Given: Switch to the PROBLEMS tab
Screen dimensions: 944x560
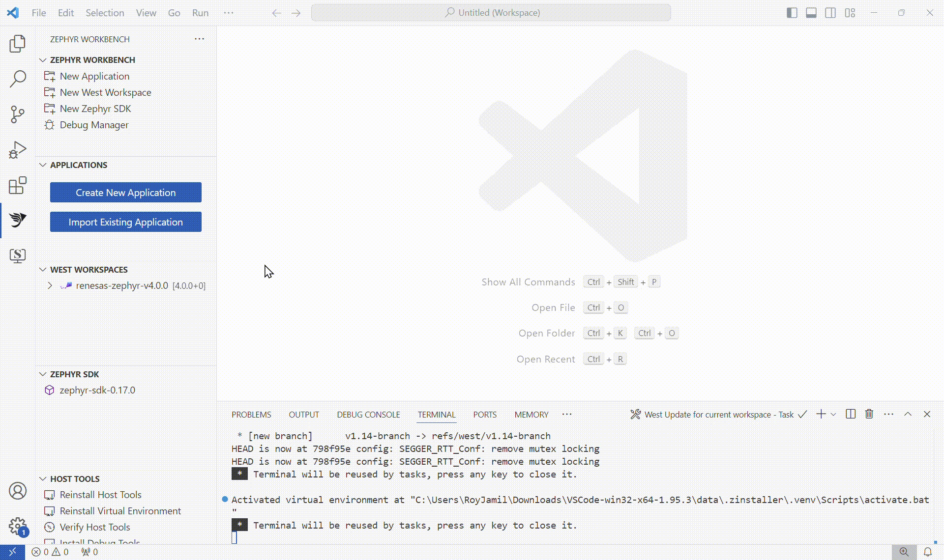Looking at the screenshot, I should 251,414.
